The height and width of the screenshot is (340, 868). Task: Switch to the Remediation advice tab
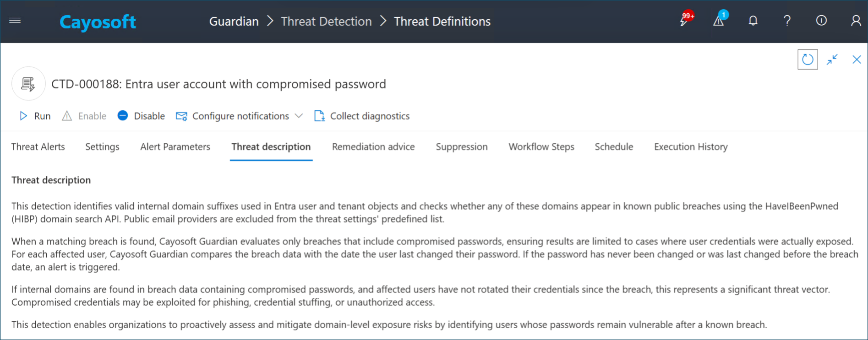pos(373,147)
